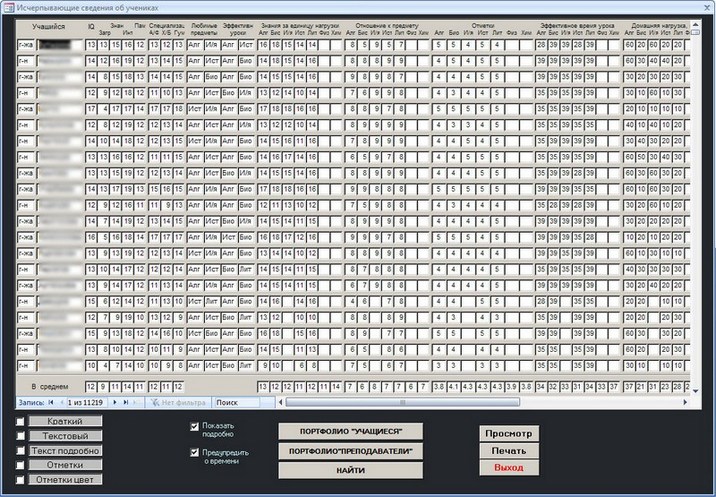716x497 pixels.
Task: Click the form icon in title bar
Action: pyautogui.click(x=8, y=7)
